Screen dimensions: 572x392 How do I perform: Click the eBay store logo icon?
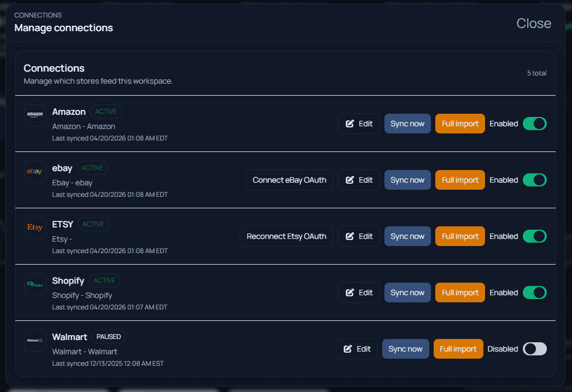[x=35, y=172]
